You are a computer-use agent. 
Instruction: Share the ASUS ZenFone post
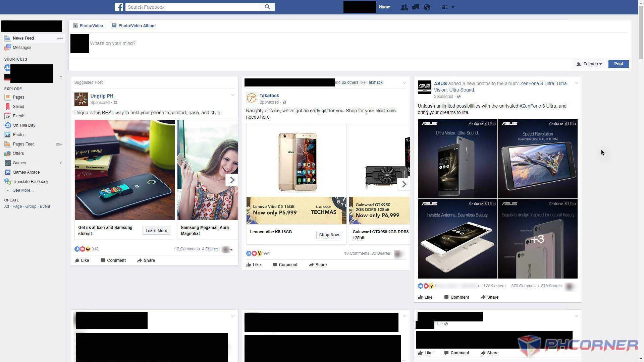pos(489,297)
